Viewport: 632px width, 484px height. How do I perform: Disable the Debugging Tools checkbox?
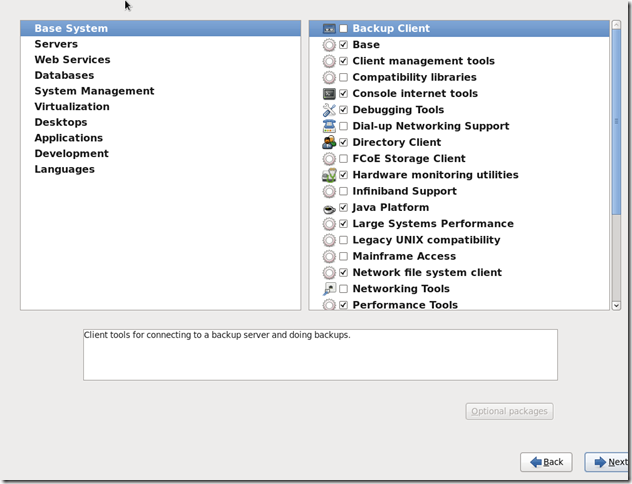point(343,110)
